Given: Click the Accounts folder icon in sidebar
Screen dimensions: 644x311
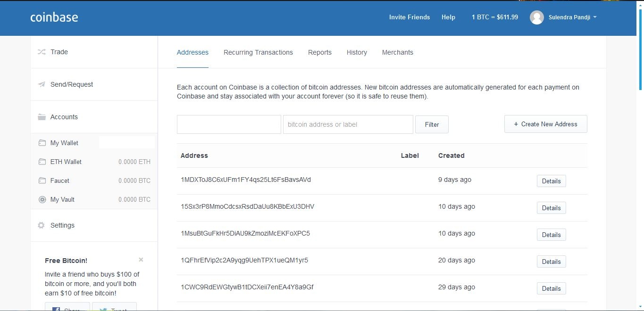Looking at the screenshot, I should tap(42, 117).
